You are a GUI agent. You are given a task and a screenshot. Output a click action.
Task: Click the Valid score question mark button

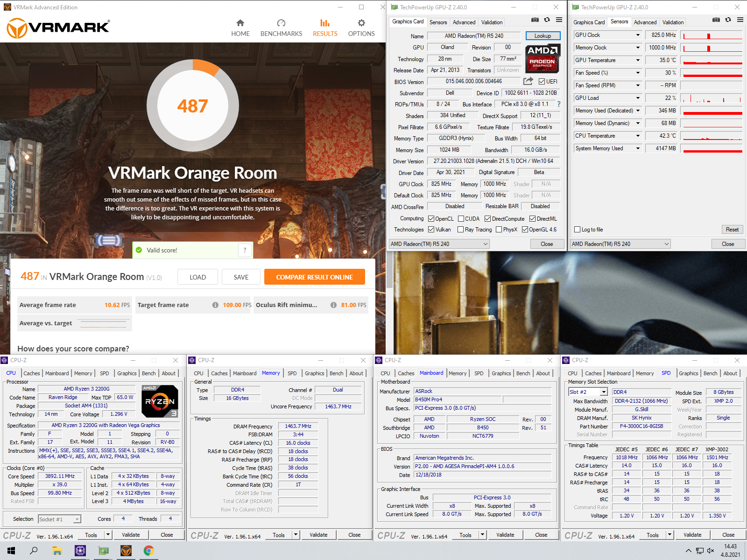point(245,250)
